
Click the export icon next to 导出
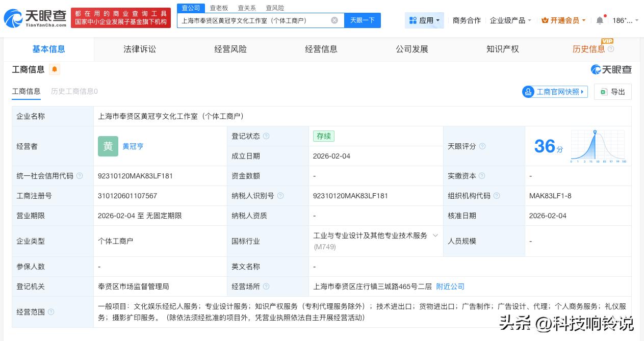click(604, 92)
